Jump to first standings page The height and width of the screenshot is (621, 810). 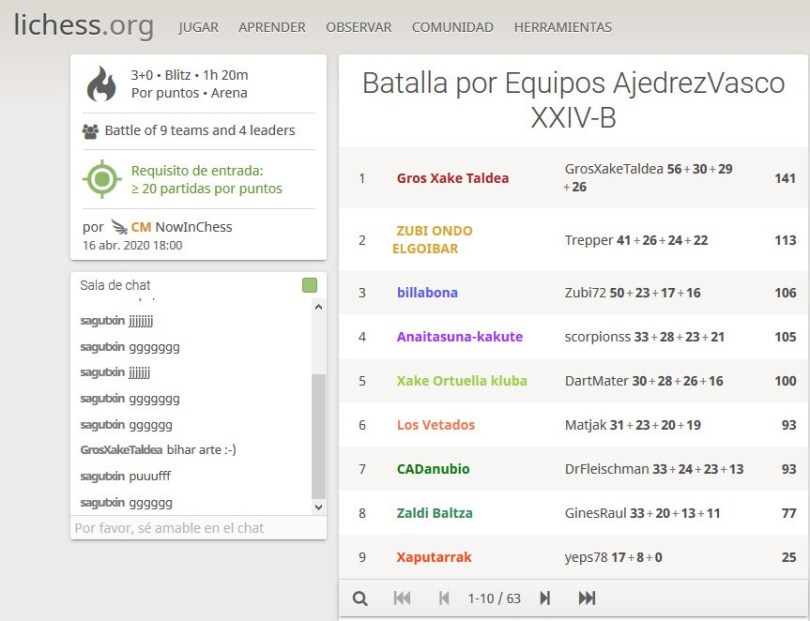pyautogui.click(x=402, y=598)
